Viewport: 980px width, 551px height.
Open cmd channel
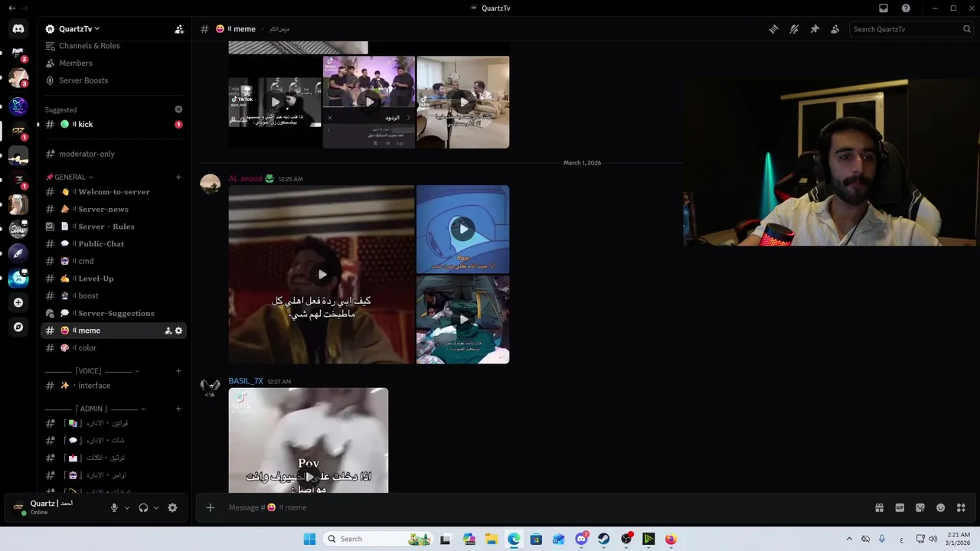(x=113, y=261)
